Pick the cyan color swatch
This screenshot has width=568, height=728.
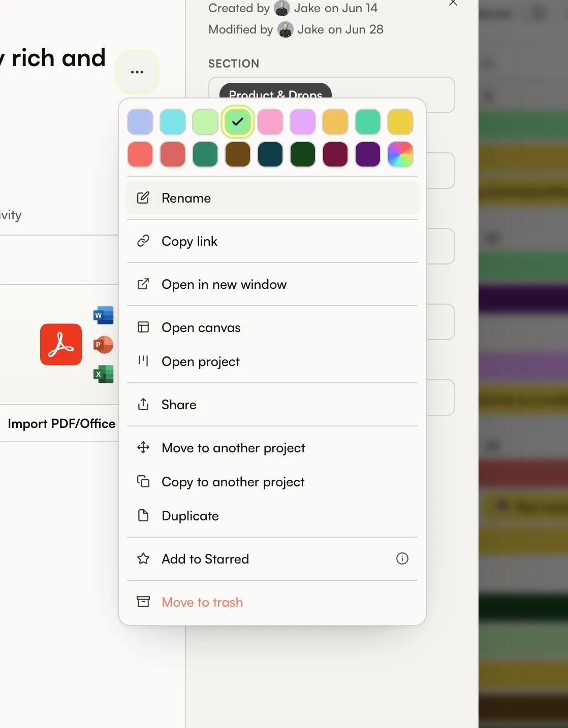[173, 122]
